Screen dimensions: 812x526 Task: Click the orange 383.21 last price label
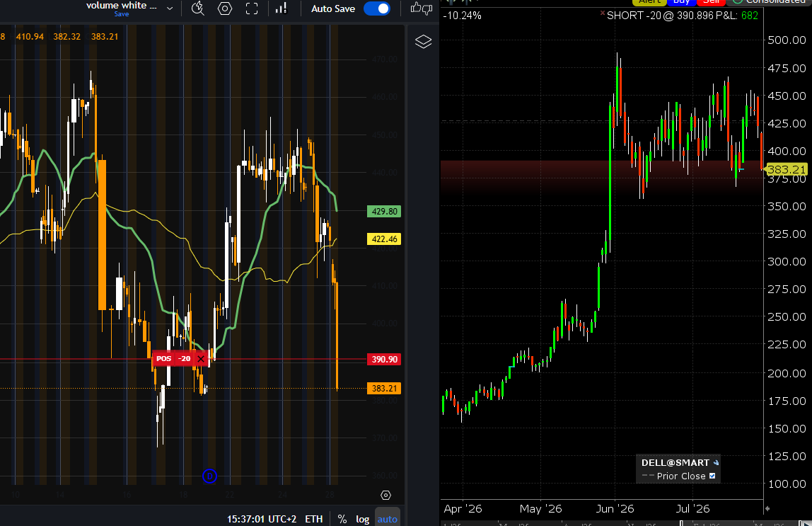click(x=384, y=388)
